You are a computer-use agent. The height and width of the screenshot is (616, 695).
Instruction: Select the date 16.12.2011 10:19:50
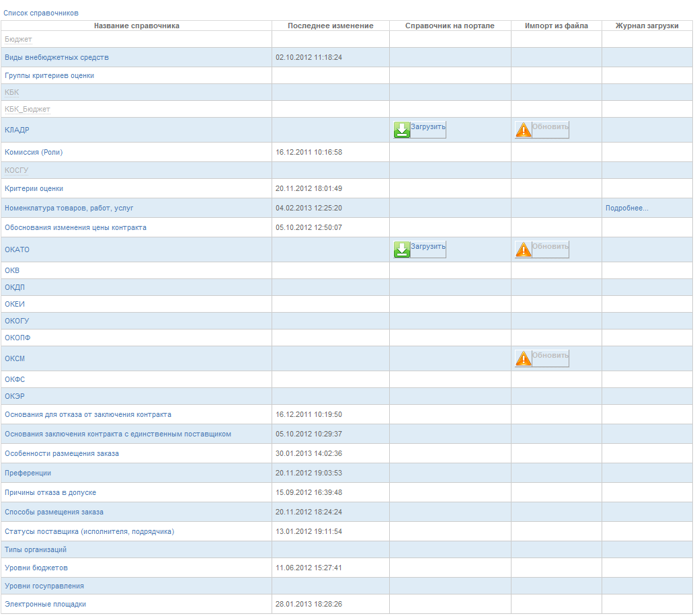[309, 415]
